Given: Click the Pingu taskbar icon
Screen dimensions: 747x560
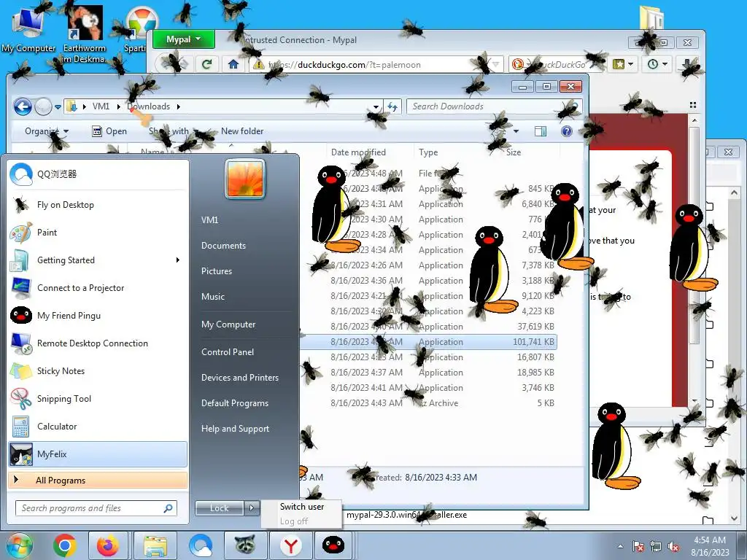Looking at the screenshot, I should click(333, 545).
